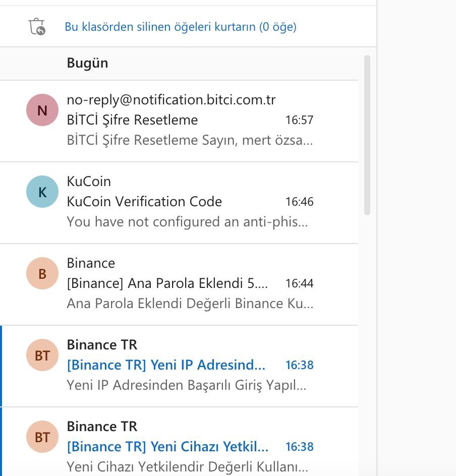Screen dimensions: 456x476
Task: Click the Yeni IP Adresinden Başarılı Giriş preview text
Action: [186, 385]
